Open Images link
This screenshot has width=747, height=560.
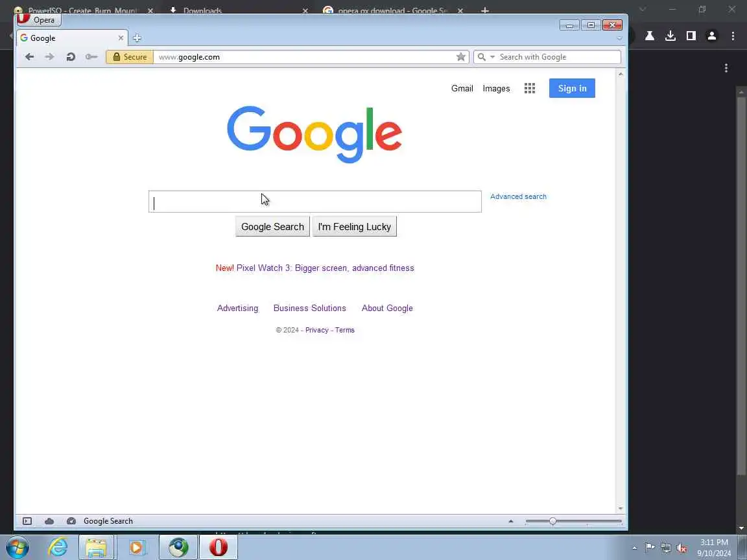(496, 89)
